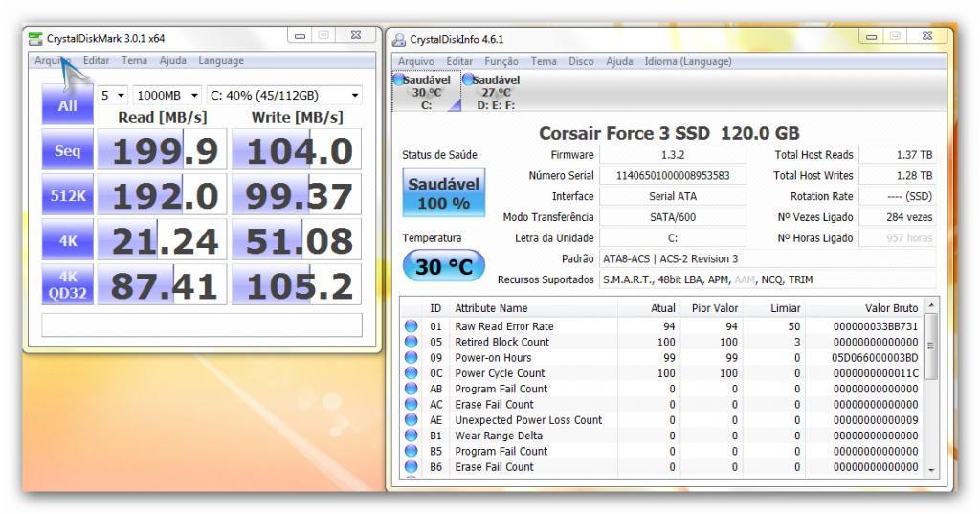Click blue health orb of drive C:
Viewport: 980px width, 514px height.
coord(398,79)
